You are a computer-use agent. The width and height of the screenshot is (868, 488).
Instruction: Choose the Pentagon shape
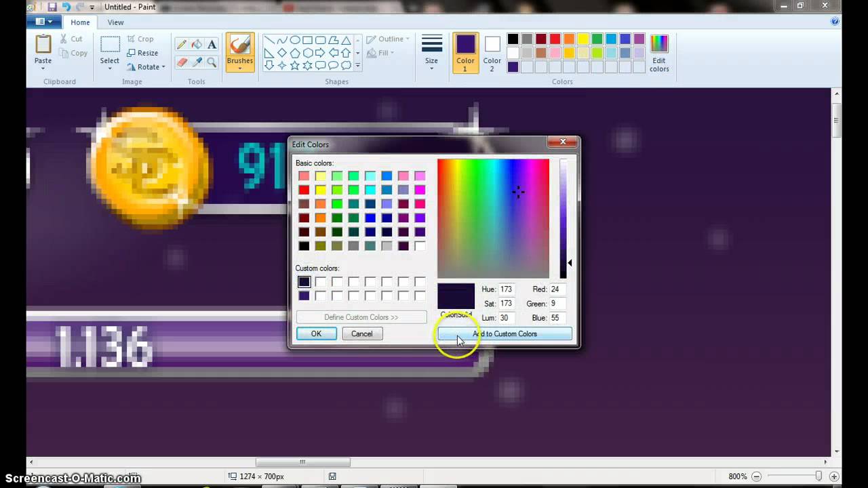(295, 53)
